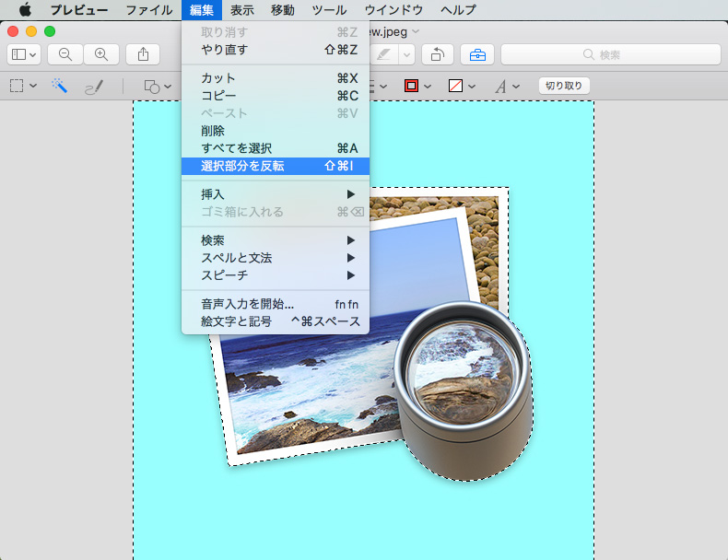Choose カット from the edit menu
The height and width of the screenshot is (560, 728).
point(276,78)
